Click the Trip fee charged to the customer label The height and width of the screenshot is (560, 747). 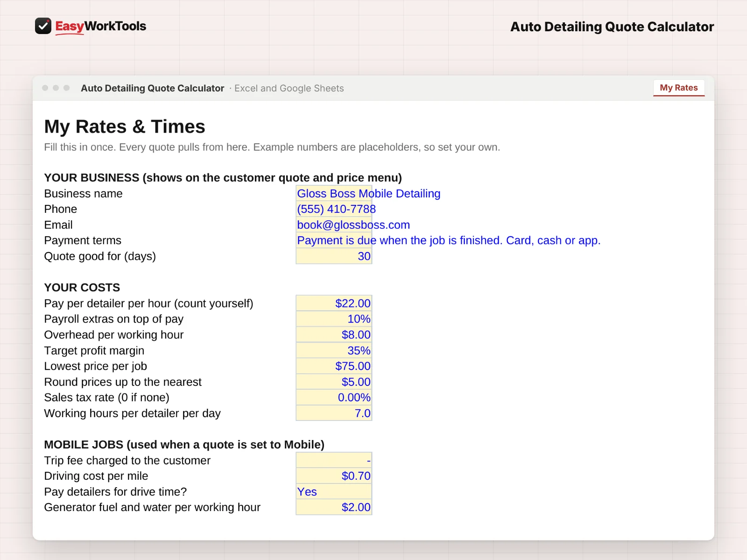click(127, 460)
